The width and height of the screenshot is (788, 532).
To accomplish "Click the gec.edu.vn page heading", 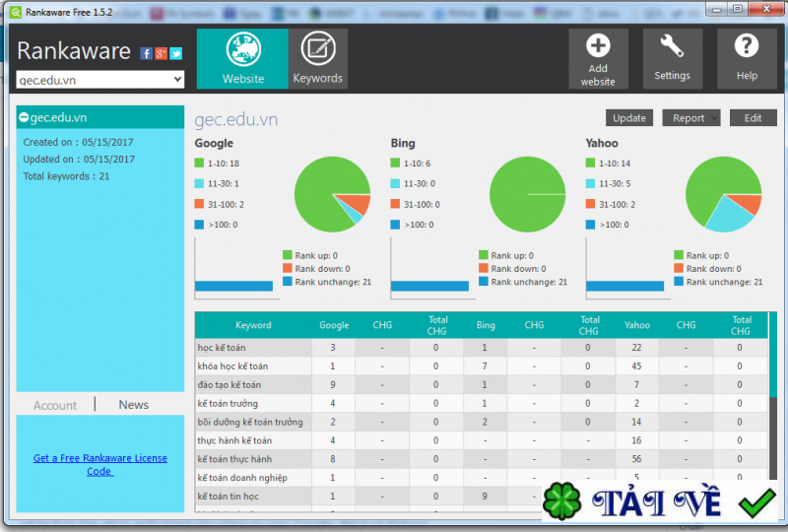I will tap(236, 119).
